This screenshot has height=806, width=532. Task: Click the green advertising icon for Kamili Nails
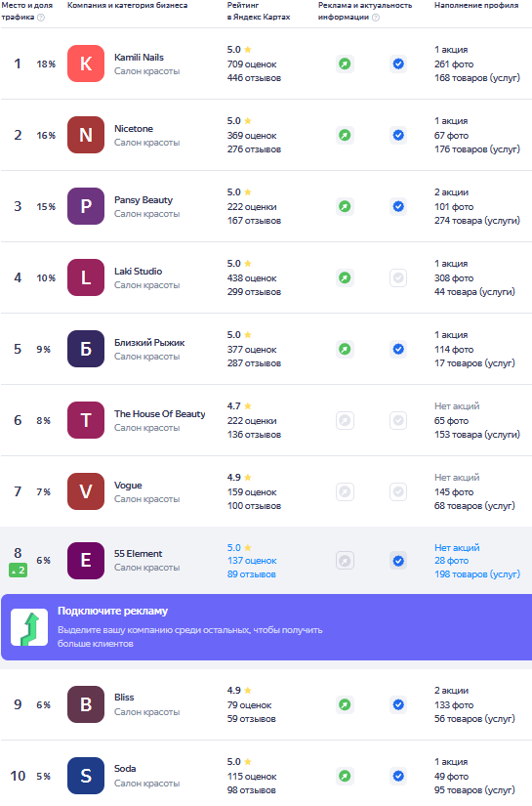pos(346,64)
